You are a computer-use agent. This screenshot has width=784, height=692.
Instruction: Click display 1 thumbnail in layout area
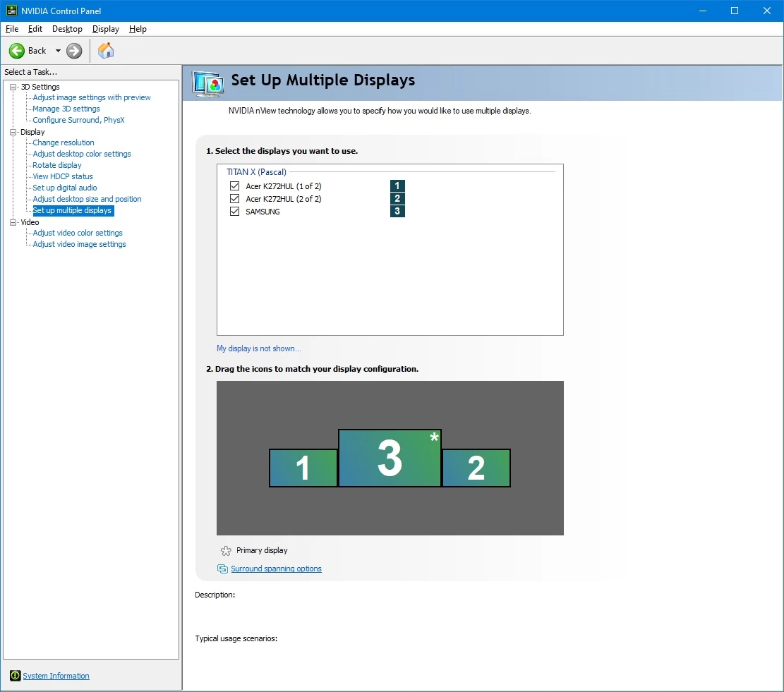tap(303, 468)
